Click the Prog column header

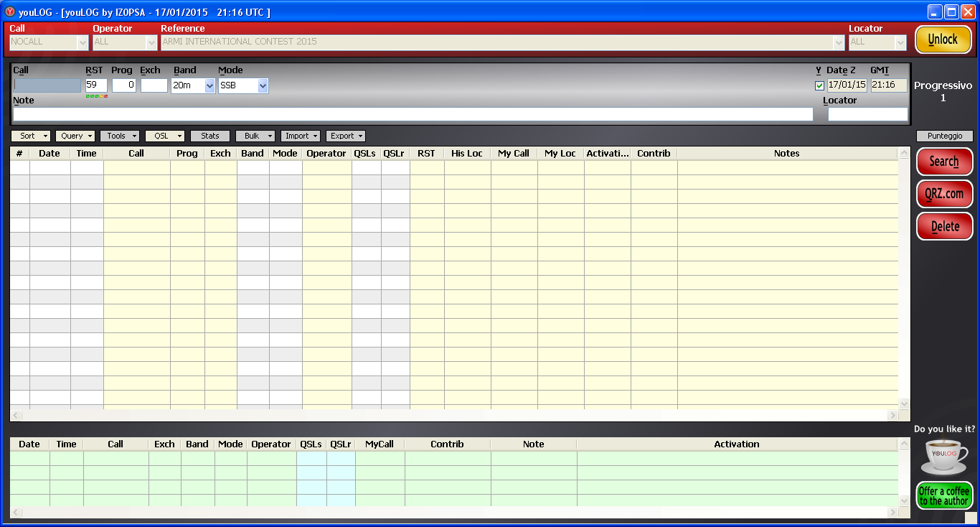click(x=187, y=154)
